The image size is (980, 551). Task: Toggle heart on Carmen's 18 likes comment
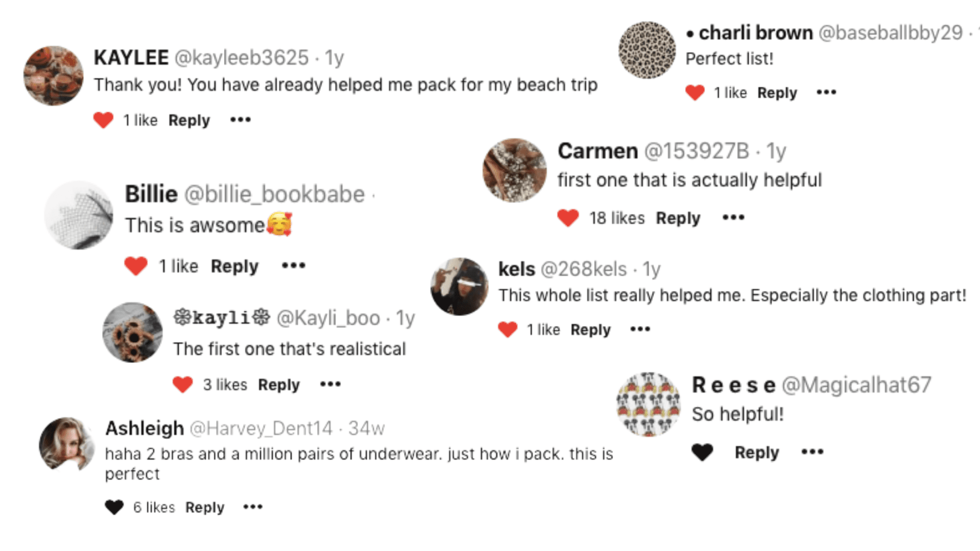point(568,218)
